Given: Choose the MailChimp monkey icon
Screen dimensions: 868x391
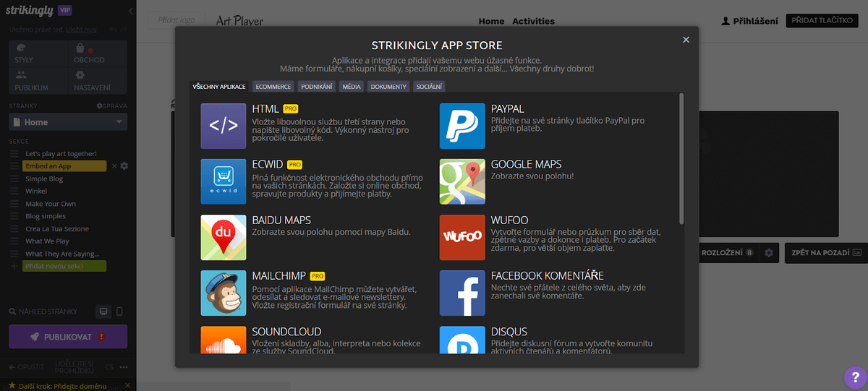Looking at the screenshot, I should 224,293.
